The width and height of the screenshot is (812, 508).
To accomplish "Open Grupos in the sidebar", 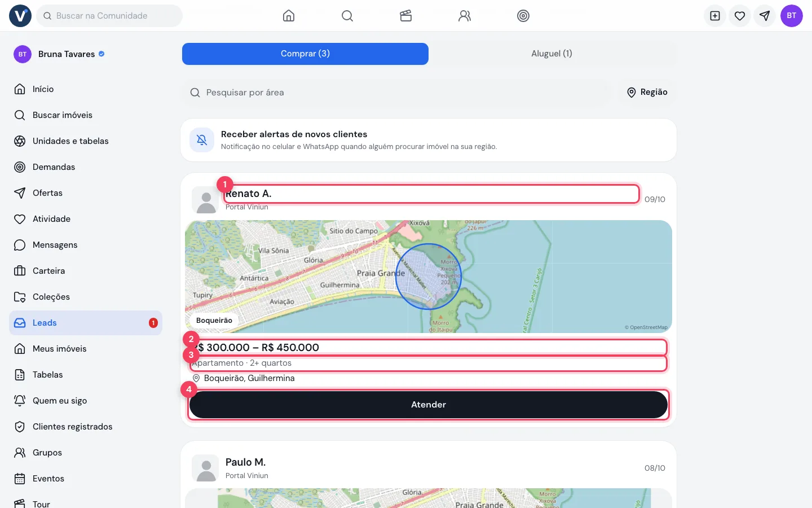I will point(86,453).
